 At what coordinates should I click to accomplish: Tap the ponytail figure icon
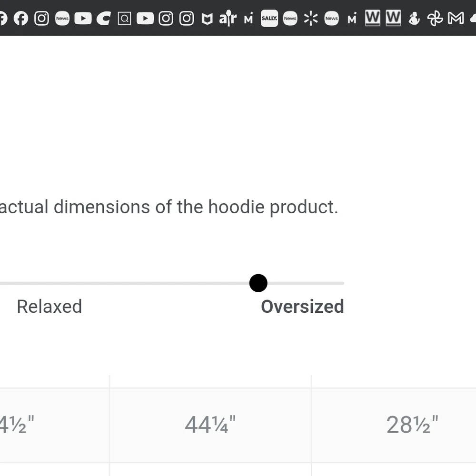(414, 19)
